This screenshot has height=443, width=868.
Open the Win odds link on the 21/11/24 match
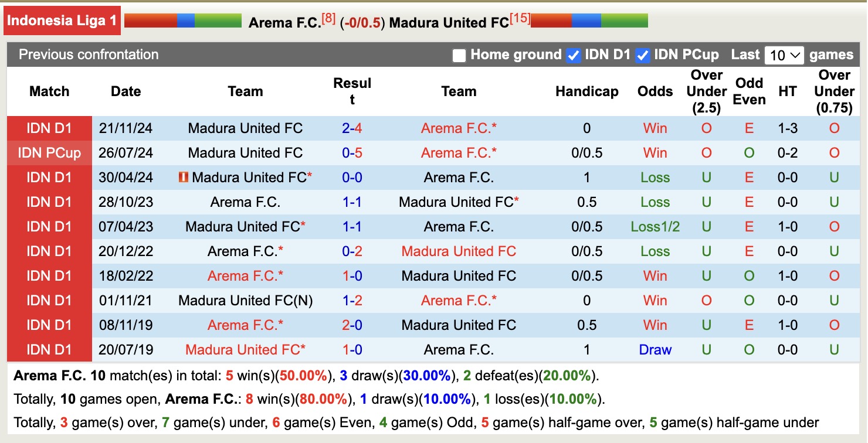click(x=655, y=128)
